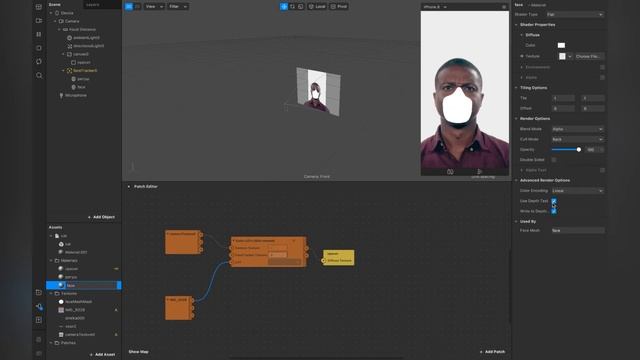The height and width of the screenshot is (360, 640).
Task: Enable the Alpha Test checkbox
Action: (x=602, y=170)
